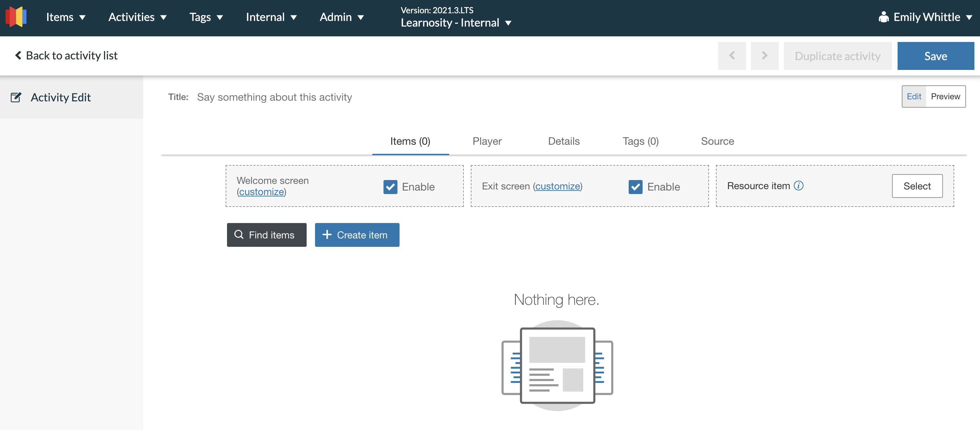Click the Create item button

coord(357,235)
